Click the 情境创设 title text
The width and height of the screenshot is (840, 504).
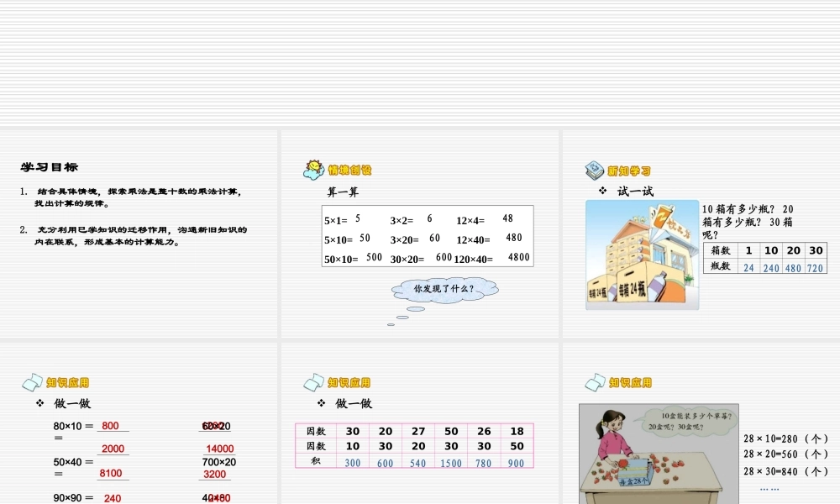(x=349, y=171)
